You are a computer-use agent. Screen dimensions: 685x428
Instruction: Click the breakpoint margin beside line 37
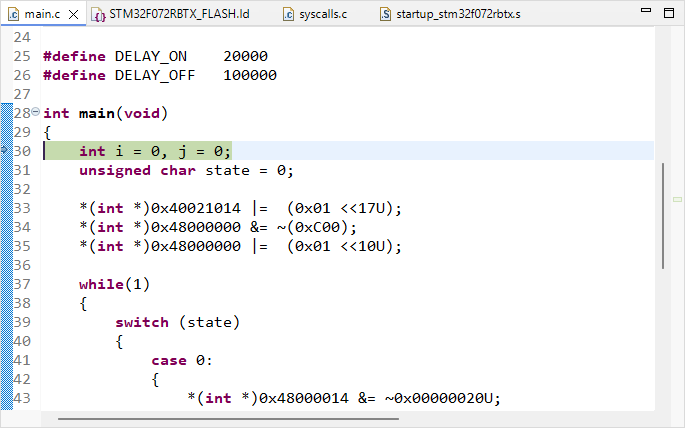(x=6, y=284)
